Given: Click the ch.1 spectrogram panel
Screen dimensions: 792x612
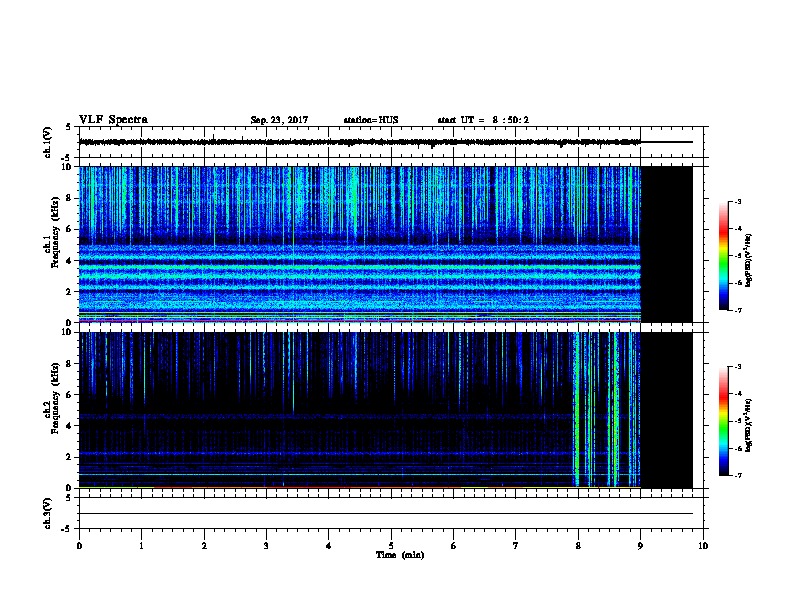Looking at the screenshot, I should [x=385, y=244].
